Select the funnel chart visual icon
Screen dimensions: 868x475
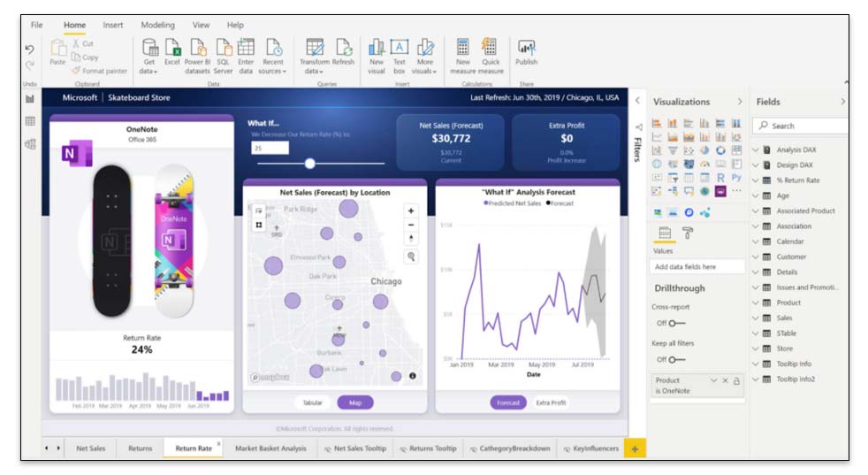(673, 150)
